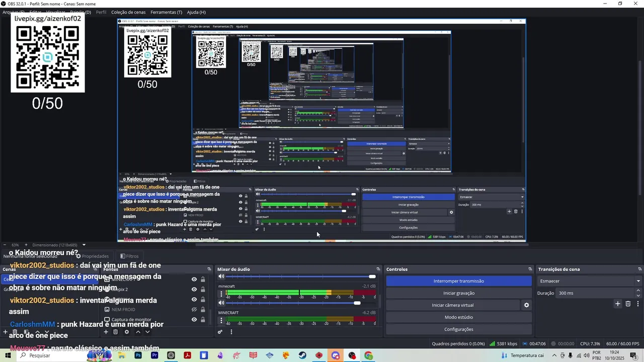Open Discord from the taskbar
This screenshot has width=644, height=362.
336,355
